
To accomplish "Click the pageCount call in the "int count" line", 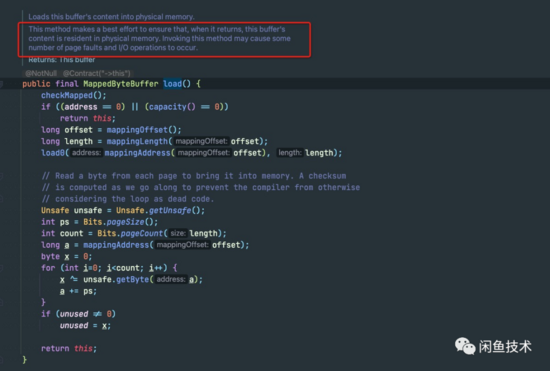I will coord(142,234).
